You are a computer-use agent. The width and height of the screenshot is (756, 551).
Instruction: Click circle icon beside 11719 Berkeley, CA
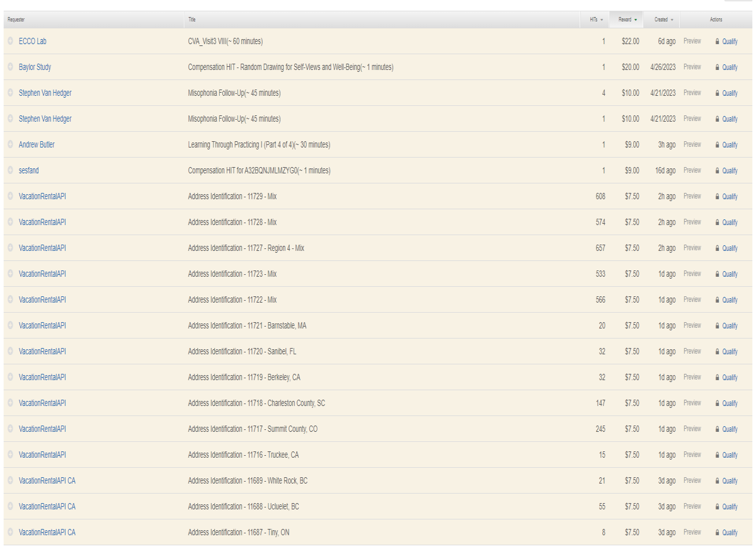pos(10,377)
